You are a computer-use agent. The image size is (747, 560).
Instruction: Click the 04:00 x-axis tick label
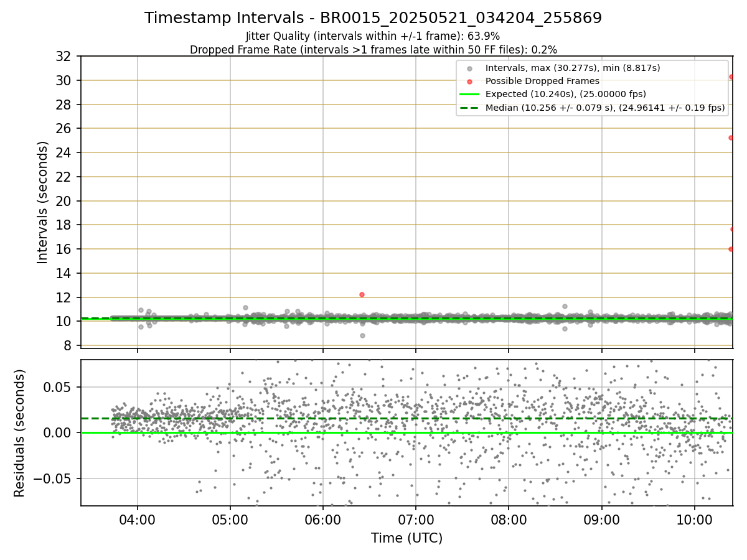(x=138, y=520)
